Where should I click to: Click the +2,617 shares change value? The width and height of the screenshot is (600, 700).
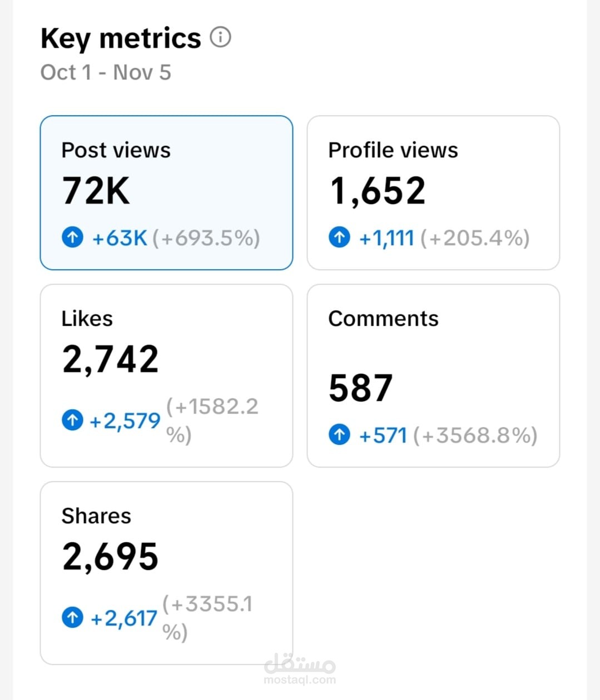click(x=123, y=618)
